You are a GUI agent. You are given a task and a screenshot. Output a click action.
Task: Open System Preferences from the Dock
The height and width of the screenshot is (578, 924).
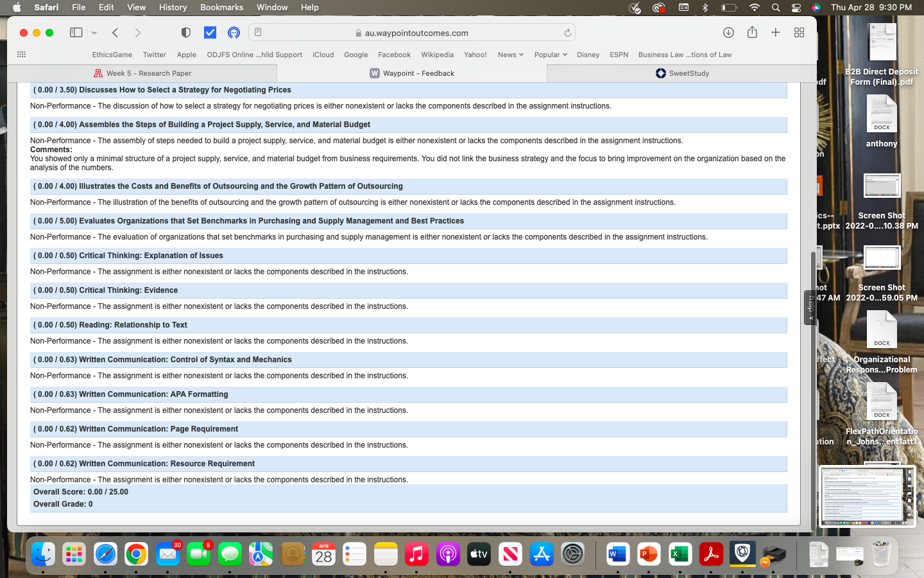pos(572,554)
